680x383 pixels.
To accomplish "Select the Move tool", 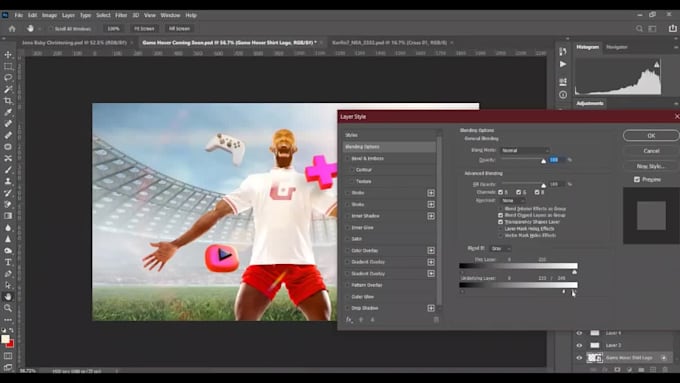I will (x=8, y=55).
